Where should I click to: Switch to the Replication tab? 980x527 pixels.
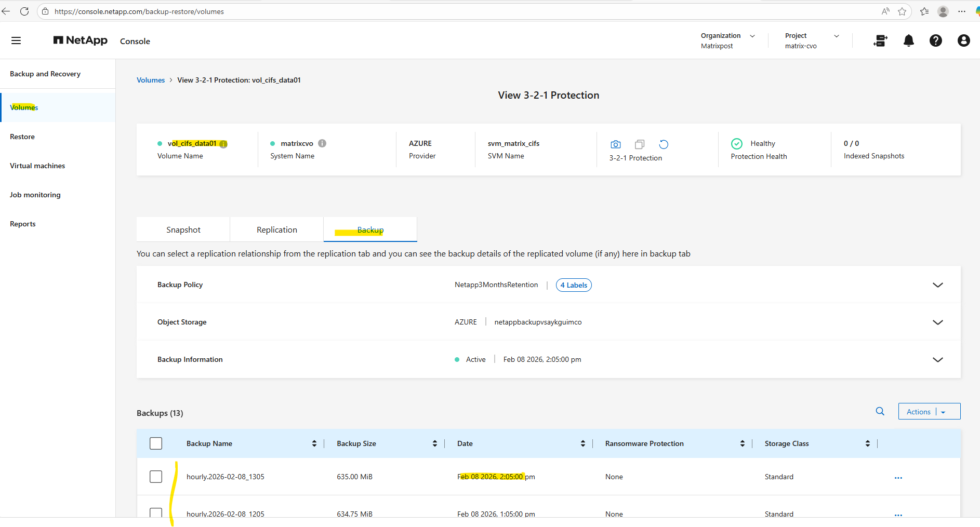point(276,229)
